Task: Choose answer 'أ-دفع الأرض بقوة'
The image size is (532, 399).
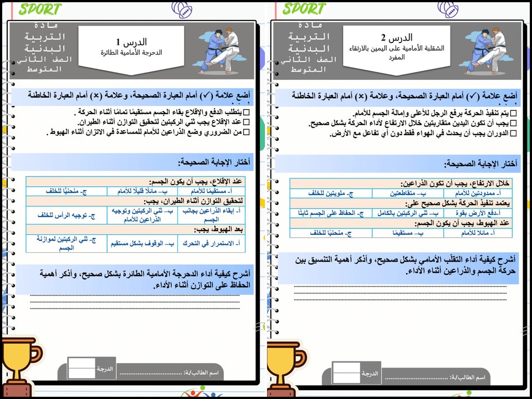Action: [478, 213]
